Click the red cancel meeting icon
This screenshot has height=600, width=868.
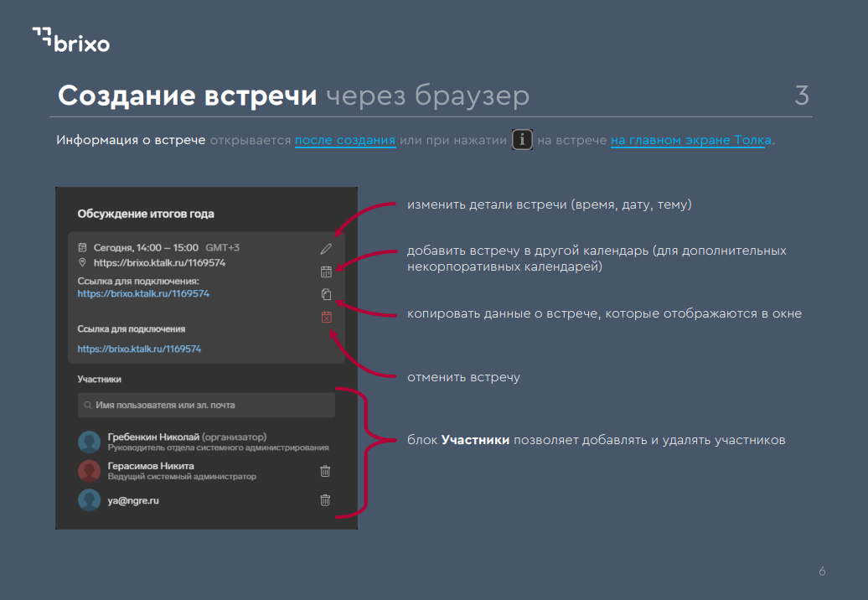(326, 317)
